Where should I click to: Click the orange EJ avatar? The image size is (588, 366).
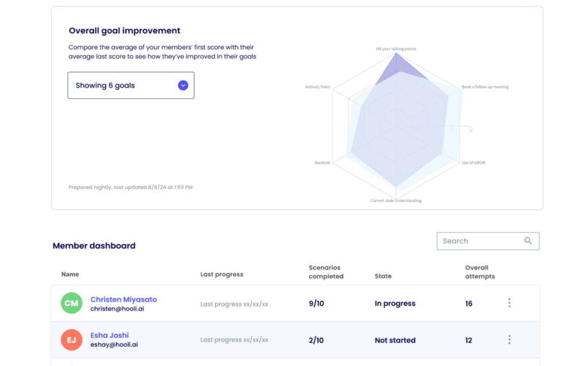tap(72, 340)
